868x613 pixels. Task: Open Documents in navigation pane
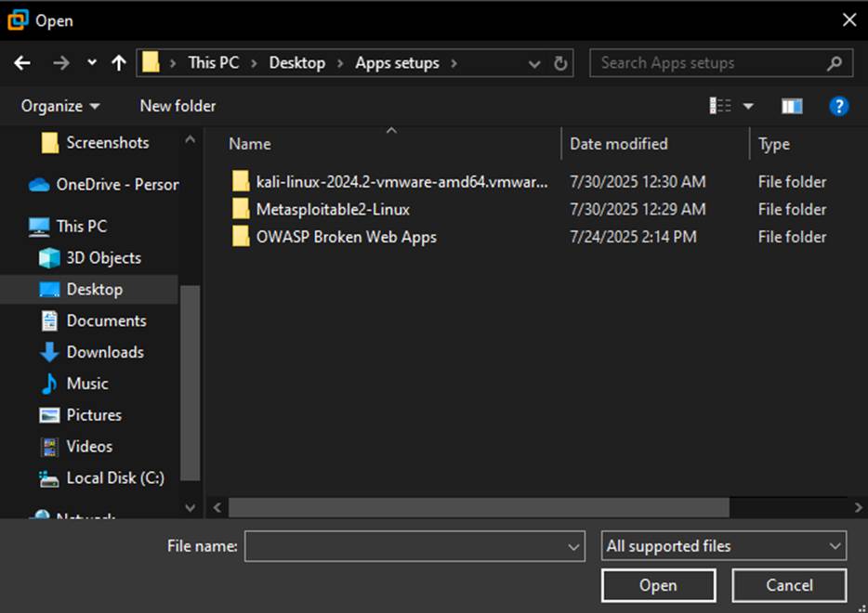93,320
